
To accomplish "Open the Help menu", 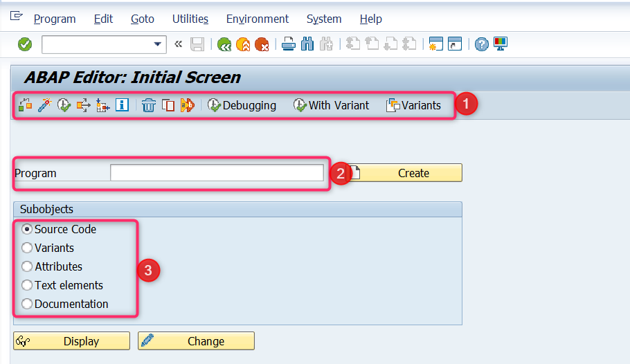I will (370, 19).
